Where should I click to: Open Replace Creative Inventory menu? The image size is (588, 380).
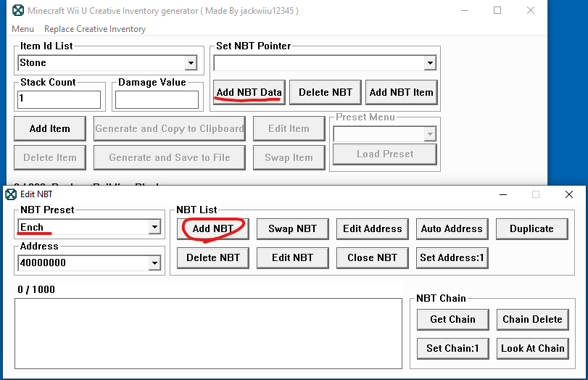click(x=95, y=29)
